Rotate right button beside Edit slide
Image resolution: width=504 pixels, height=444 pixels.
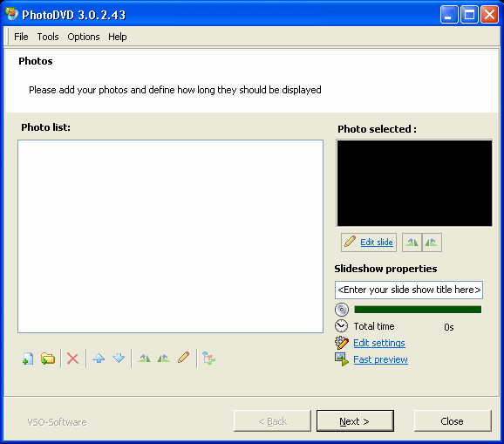(432, 242)
